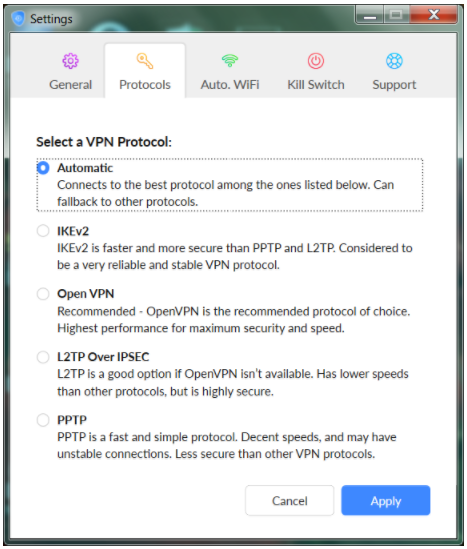Switch to the Kill Switch tab label
This screenshot has height=549, width=467.
tap(316, 85)
